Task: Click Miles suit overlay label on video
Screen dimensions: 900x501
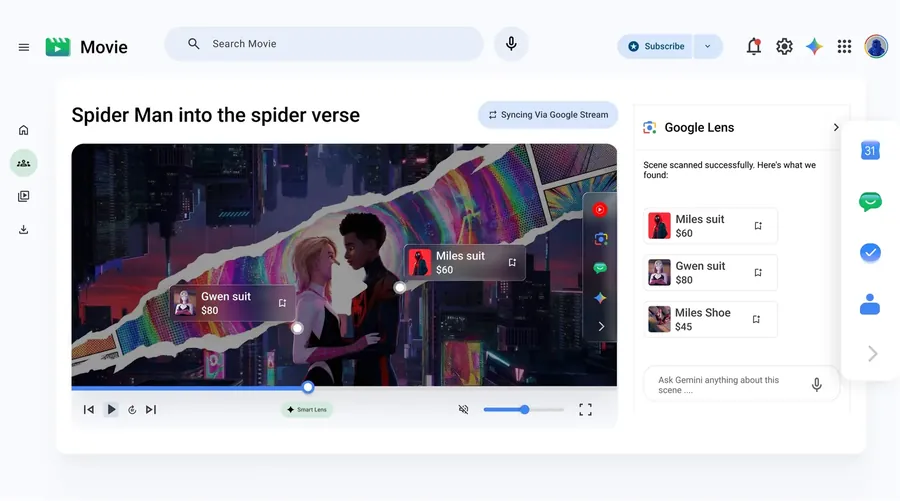Action: 464,262
